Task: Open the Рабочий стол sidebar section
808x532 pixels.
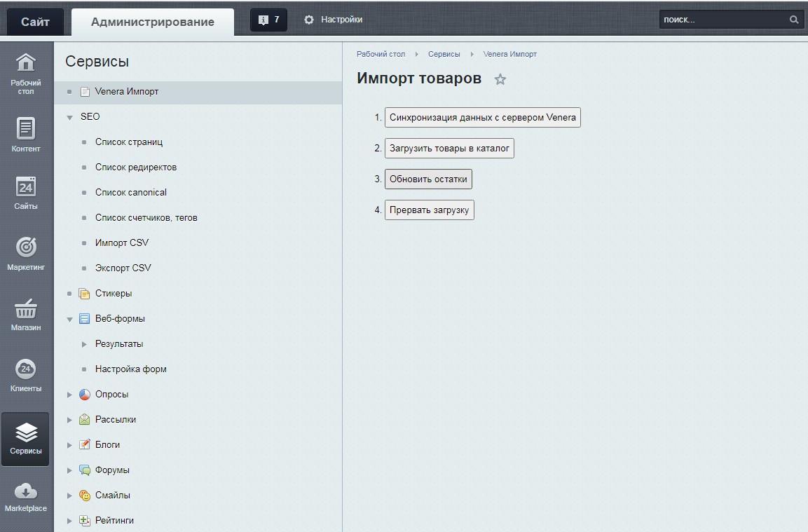Action: 26,74
